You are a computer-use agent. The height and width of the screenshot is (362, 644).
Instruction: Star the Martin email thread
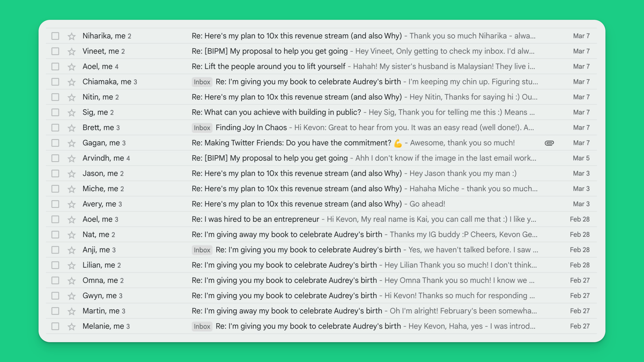(x=71, y=312)
